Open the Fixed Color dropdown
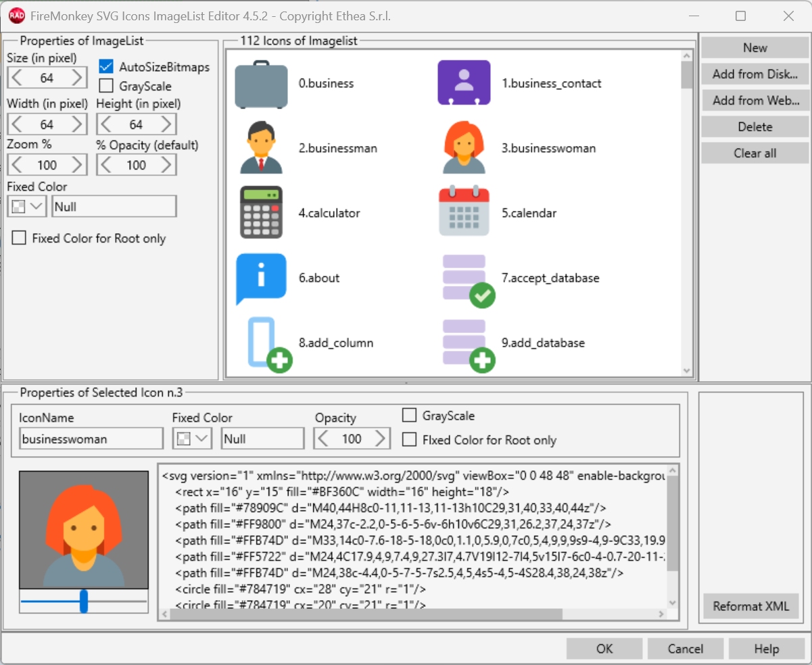Screen dimensions: 812x665 click(x=36, y=206)
